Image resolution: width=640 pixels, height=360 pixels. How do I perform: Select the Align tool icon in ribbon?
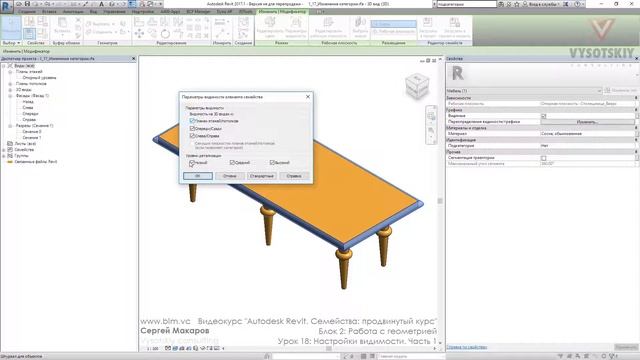point(139,22)
